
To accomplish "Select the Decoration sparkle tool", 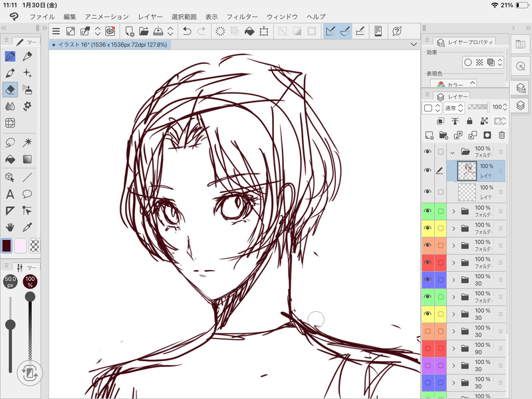I will coord(27,73).
